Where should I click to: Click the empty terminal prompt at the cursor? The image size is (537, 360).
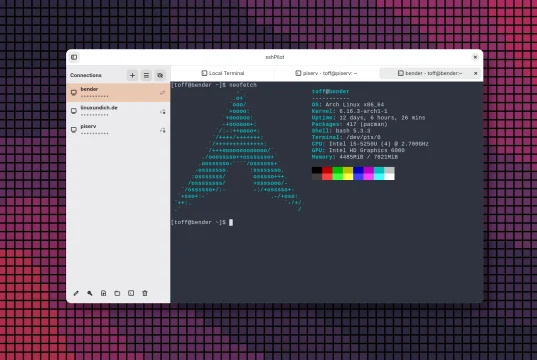(231, 222)
